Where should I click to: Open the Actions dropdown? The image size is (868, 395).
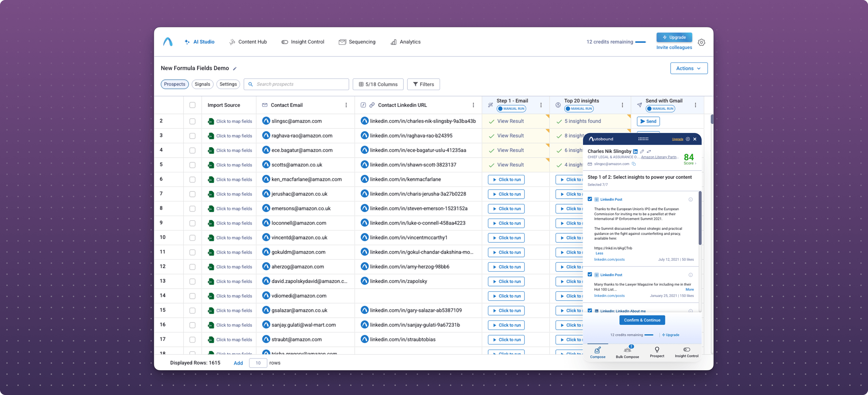click(689, 68)
